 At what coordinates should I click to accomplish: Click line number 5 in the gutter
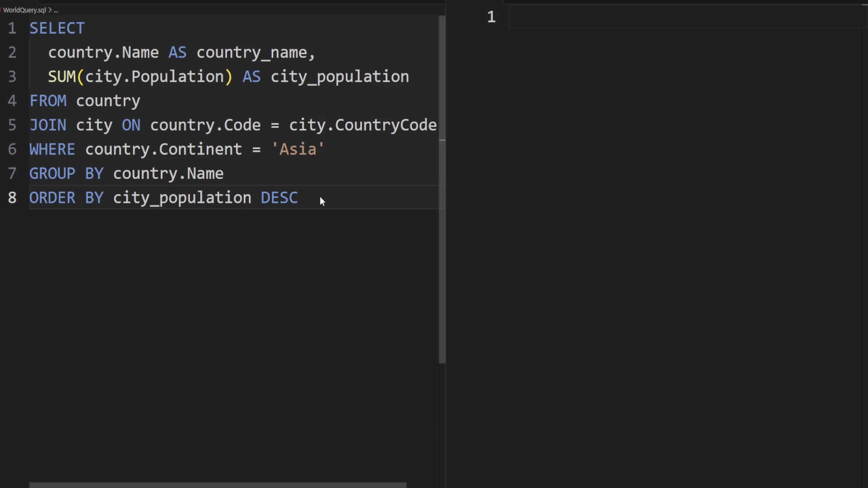[x=12, y=125]
